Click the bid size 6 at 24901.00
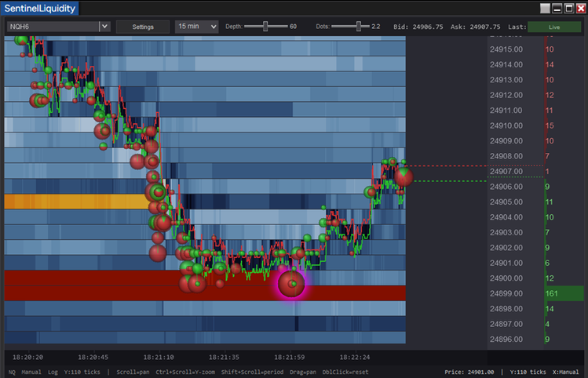 coord(547,263)
